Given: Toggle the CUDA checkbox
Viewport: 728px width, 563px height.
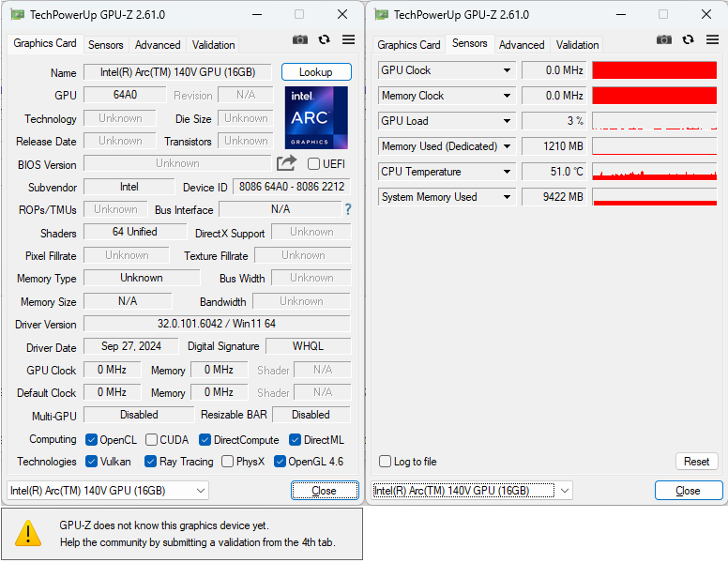Looking at the screenshot, I should pos(151,440).
